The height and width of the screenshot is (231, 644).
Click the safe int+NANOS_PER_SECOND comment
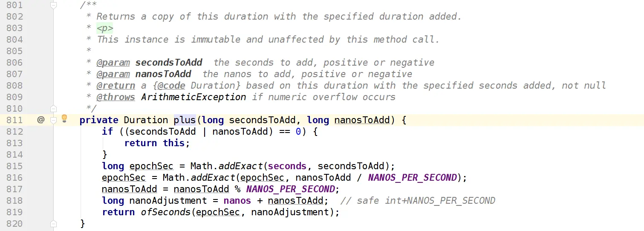coord(417,201)
